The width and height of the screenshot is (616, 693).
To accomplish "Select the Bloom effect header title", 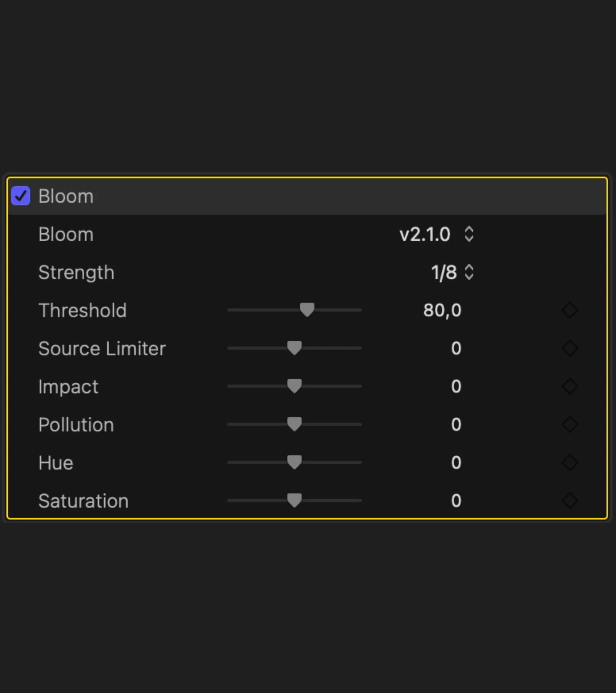I will pyautogui.click(x=66, y=196).
